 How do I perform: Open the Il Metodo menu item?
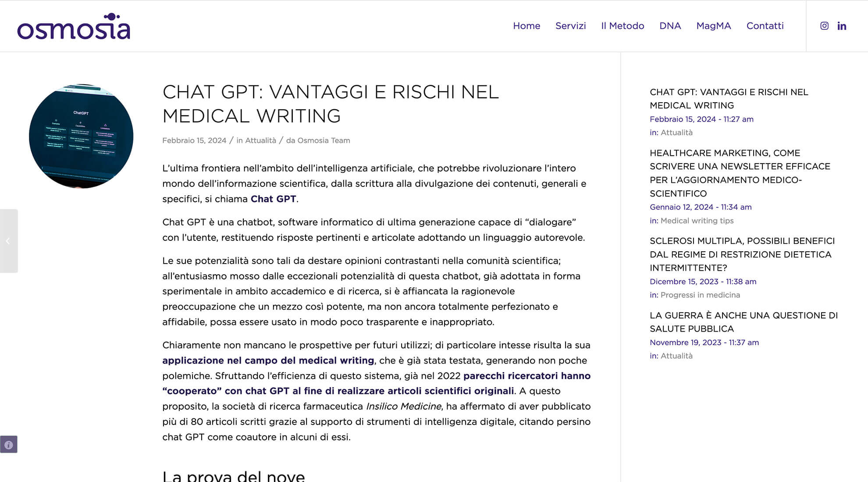[623, 26]
